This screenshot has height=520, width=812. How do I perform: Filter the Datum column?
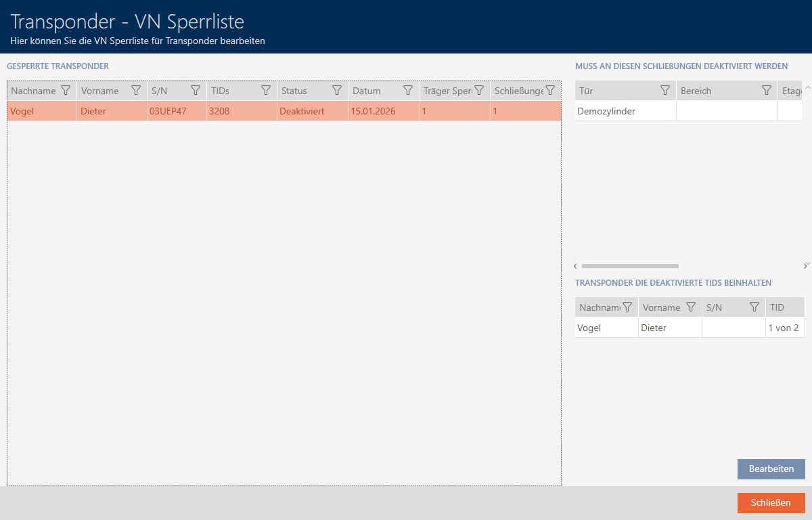coord(408,91)
